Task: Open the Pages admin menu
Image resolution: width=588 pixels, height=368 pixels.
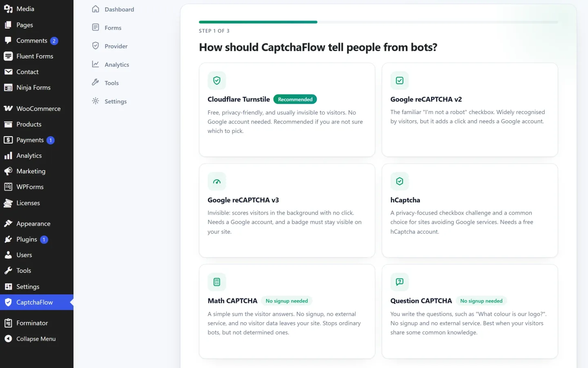Action: 37,25
